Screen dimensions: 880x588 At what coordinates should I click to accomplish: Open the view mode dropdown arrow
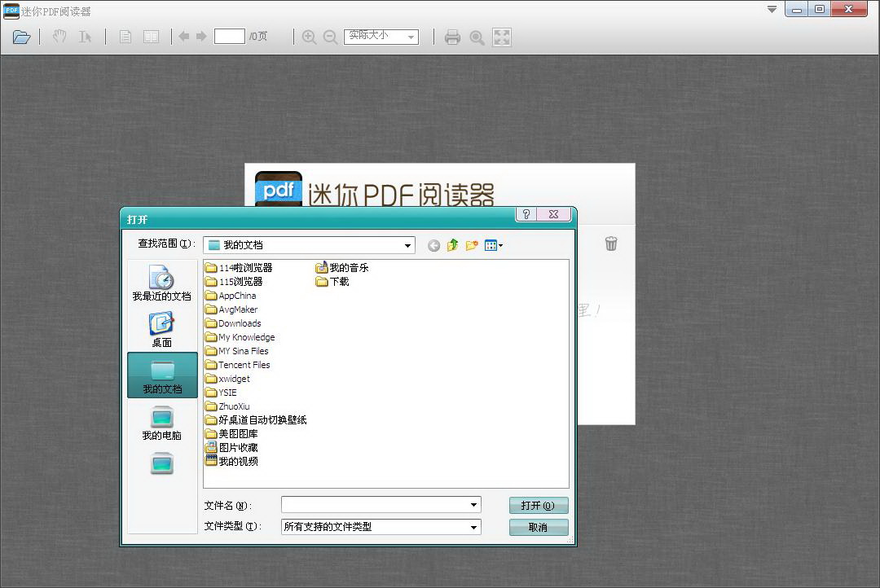pos(501,245)
